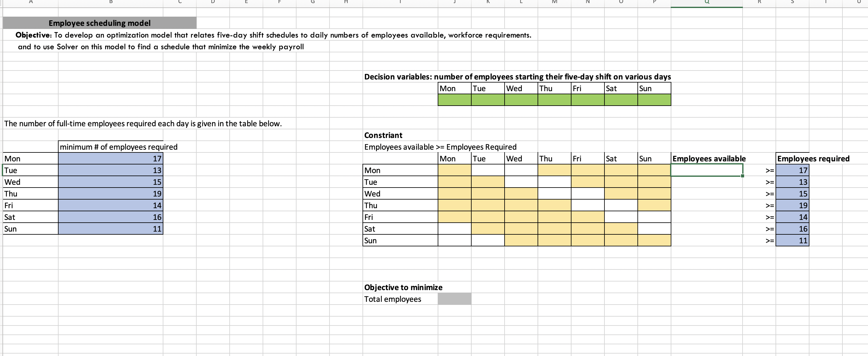Screen dimensions: 868x356
Task: Select matrix cell at Mon row, Mon column
Action: click(454, 170)
